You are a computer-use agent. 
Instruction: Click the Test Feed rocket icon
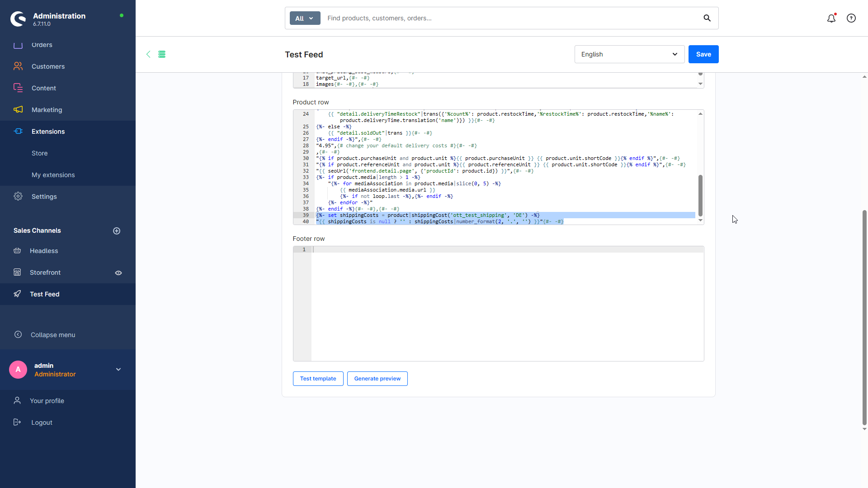(17, 294)
